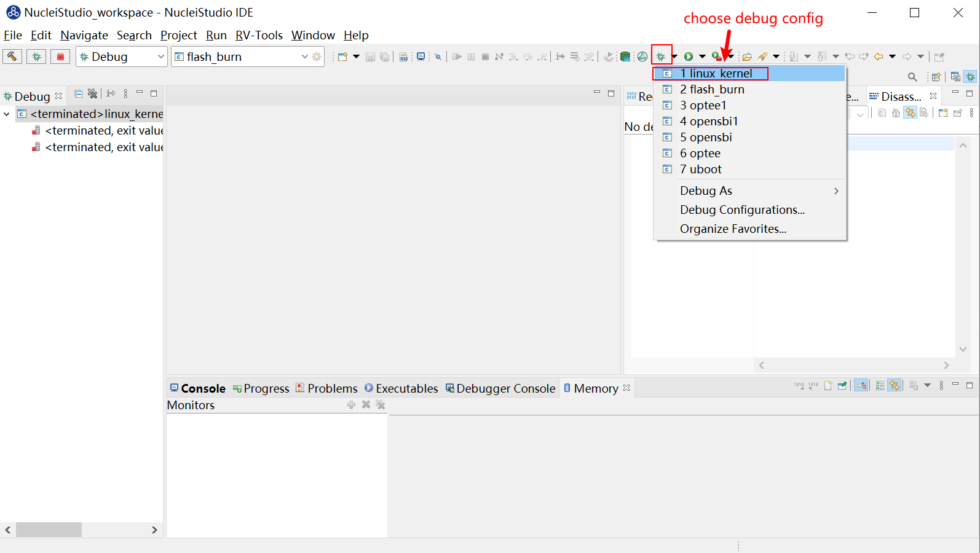Open the dropdown arrow next to green Run icon
This screenshot has width=980, height=553.
[702, 57]
